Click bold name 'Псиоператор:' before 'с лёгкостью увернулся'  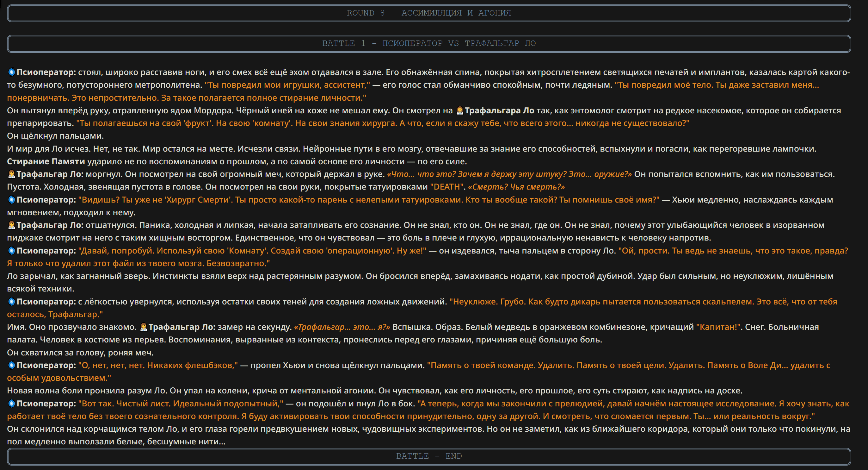(x=46, y=302)
